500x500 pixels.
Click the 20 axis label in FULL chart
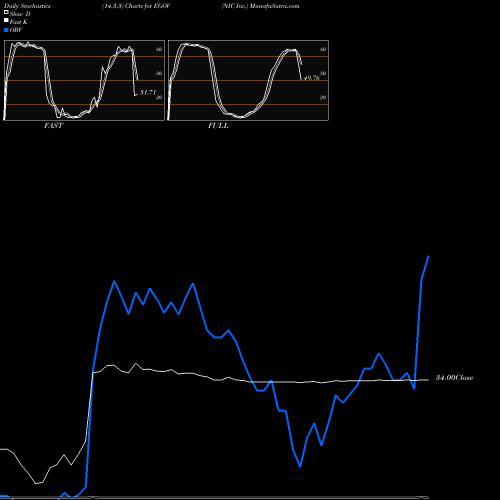pos(323,97)
